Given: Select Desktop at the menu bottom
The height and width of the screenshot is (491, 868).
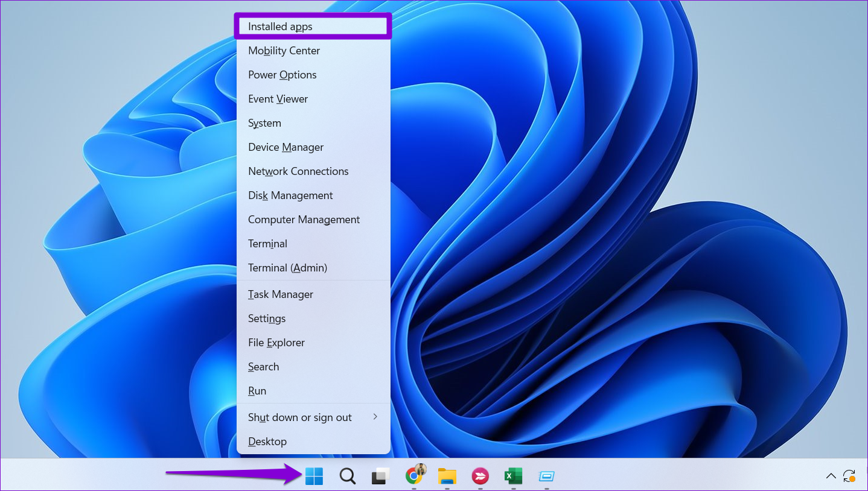Looking at the screenshot, I should (x=267, y=441).
